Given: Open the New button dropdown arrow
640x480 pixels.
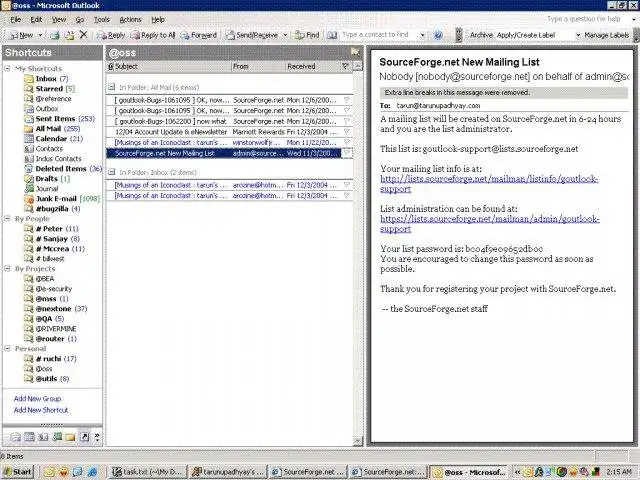Looking at the screenshot, I should pyautogui.click(x=40, y=35).
